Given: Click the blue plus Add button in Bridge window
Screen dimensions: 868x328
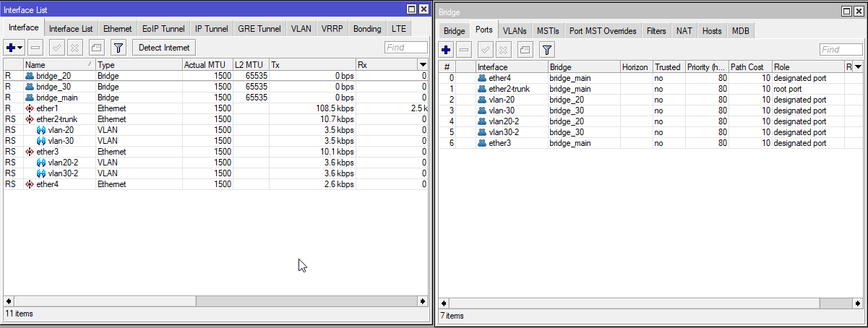Looking at the screenshot, I should pos(447,49).
